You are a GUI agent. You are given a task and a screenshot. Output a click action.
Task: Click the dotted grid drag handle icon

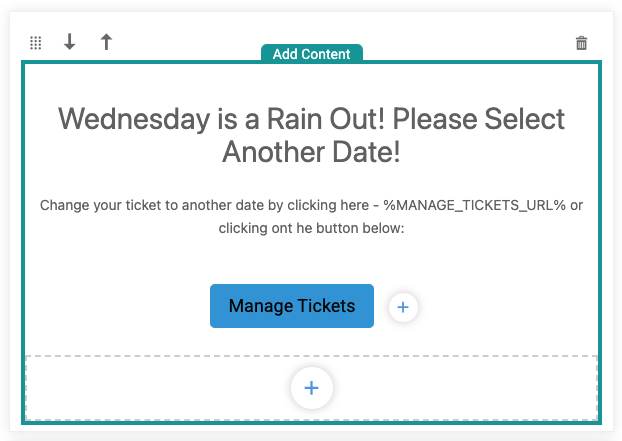[x=36, y=43]
